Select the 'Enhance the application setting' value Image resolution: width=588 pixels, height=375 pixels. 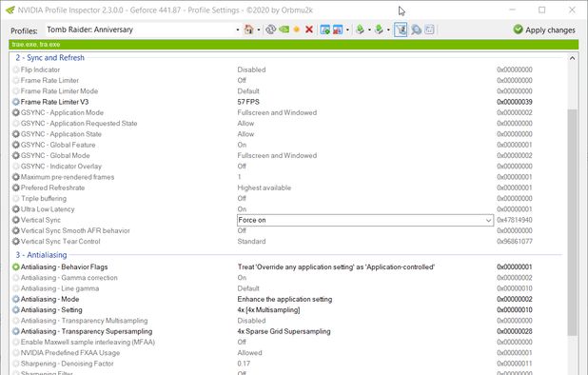point(284,299)
